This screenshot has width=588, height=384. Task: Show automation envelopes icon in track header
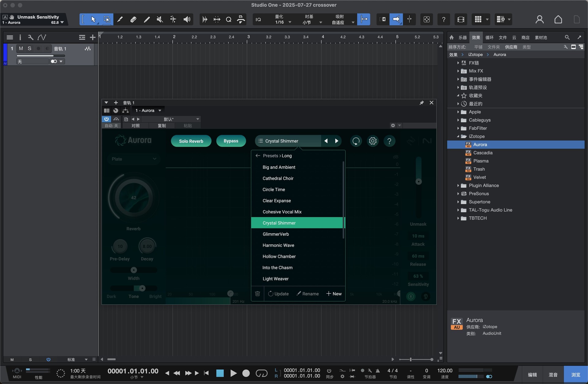click(42, 37)
